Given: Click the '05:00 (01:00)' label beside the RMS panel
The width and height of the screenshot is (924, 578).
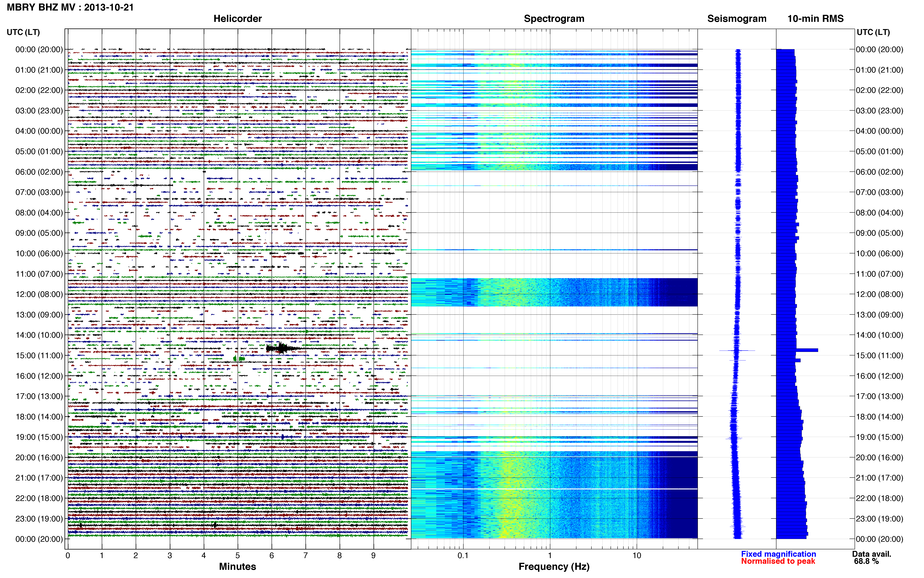Looking at the screenshot, I should [880, 151].
